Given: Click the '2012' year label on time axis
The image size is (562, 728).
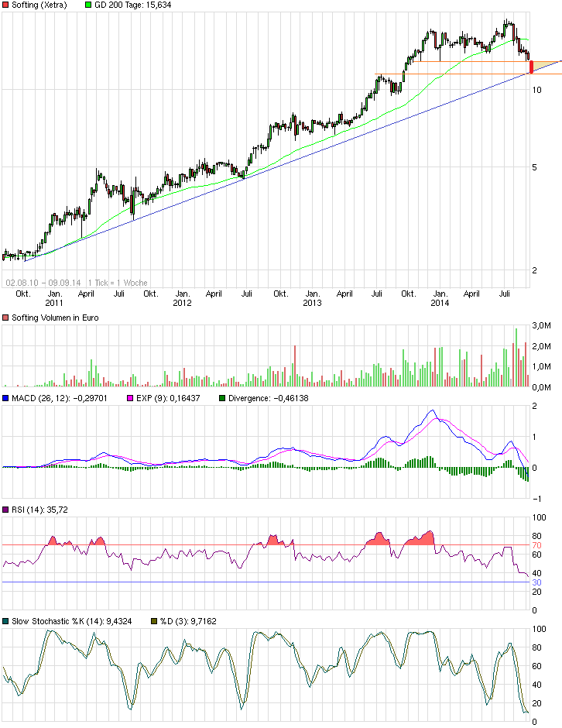Looking at the screenshot, I should 182,303.
